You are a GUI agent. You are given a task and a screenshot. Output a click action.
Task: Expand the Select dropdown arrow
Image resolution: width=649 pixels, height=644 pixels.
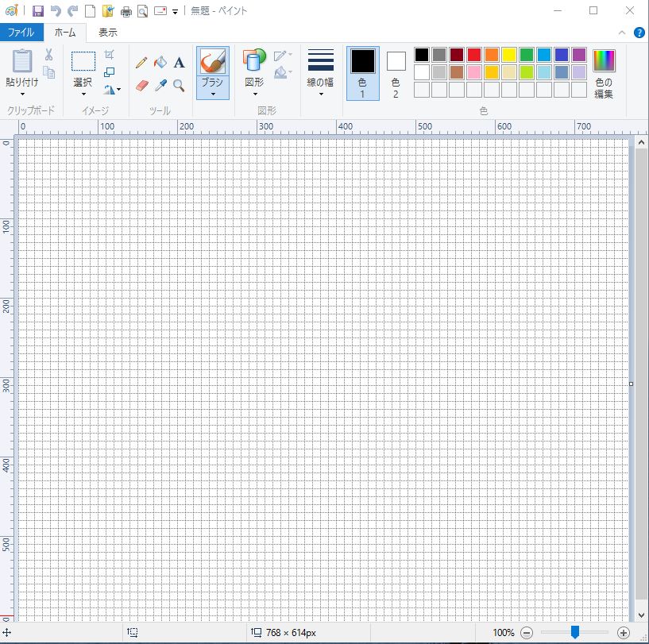pos(83,94)
